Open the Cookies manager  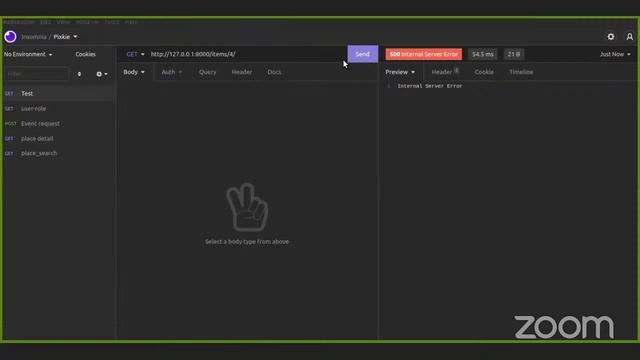pos(85,54)
